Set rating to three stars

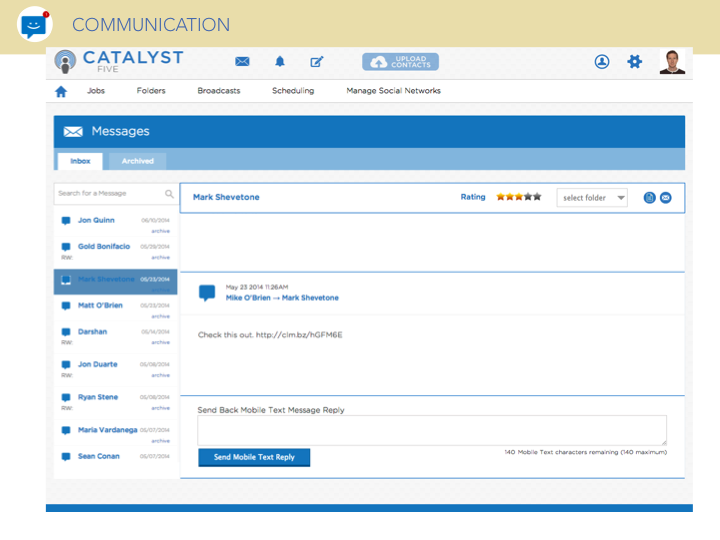coord(519,197)
